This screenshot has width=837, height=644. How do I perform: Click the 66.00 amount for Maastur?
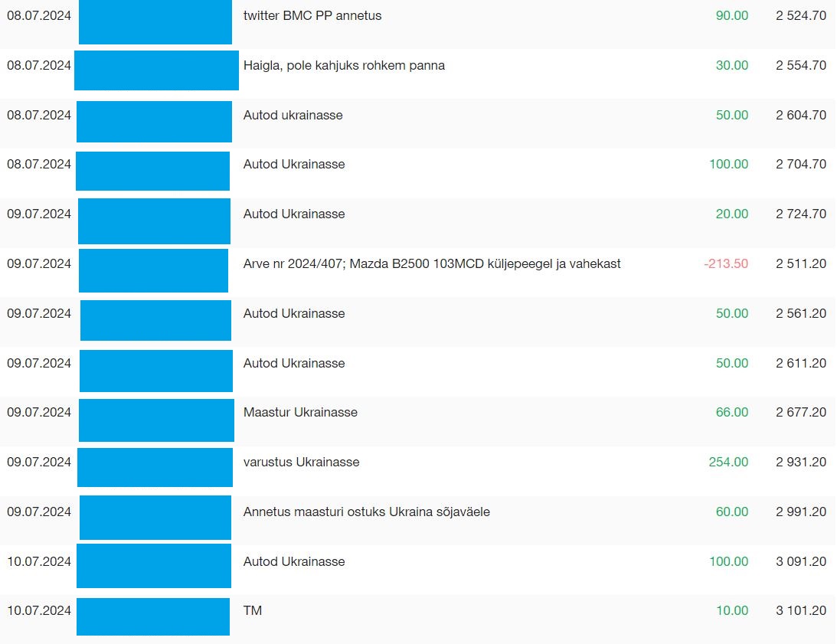coord(732,412)
